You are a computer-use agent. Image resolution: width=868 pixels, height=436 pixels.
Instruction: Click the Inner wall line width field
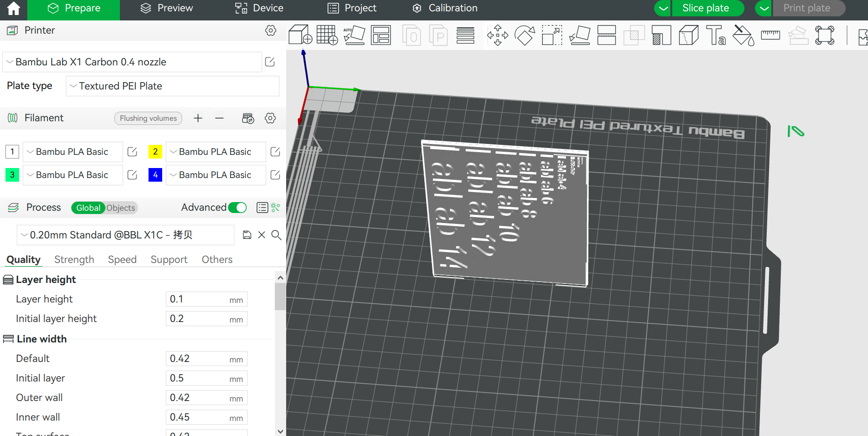207,417
